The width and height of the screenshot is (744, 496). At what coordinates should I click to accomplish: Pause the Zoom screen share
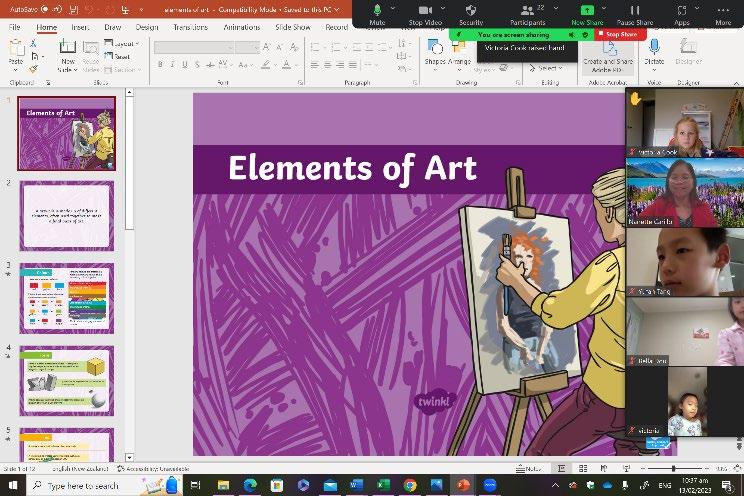635,14
